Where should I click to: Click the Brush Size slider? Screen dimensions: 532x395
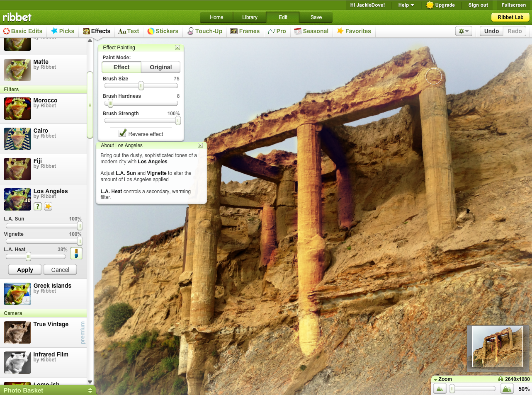[x=141, y=86]
